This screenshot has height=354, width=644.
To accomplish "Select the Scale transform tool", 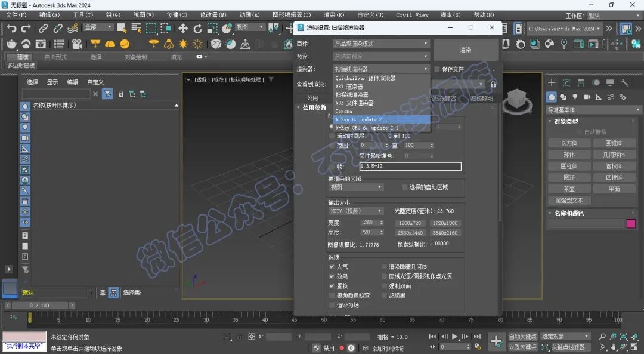I will pos(212,29).
